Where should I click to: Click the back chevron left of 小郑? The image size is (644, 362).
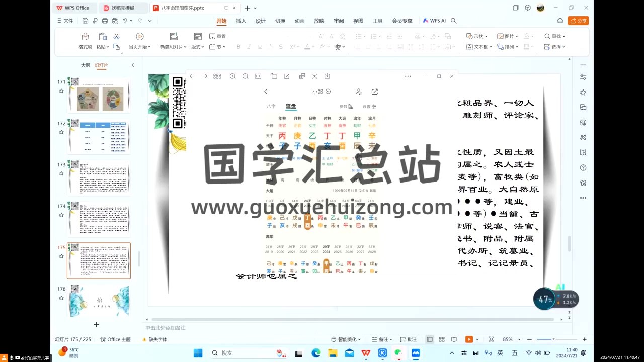266,92
